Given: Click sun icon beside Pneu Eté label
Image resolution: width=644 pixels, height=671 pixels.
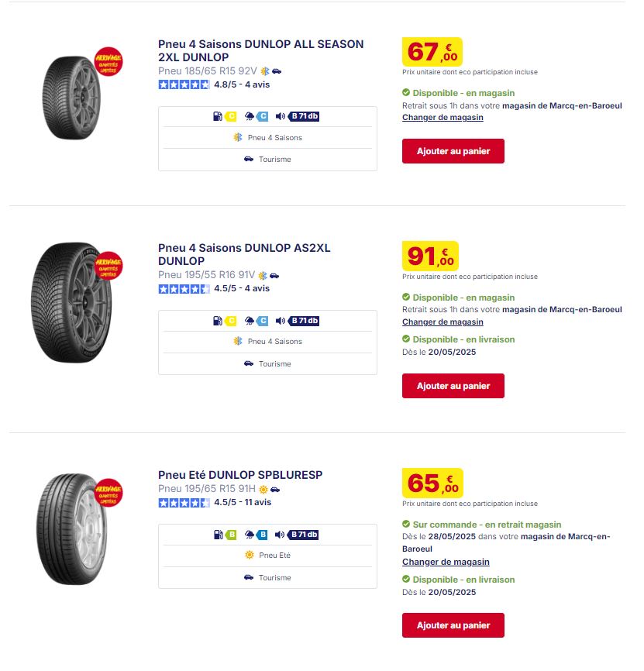Looking at the screenshot, I should click(x=250, y=555).
